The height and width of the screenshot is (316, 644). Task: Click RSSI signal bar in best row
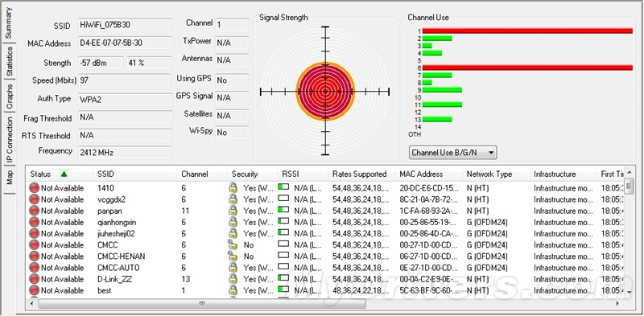pyautogui.click(x=284, y=289)
